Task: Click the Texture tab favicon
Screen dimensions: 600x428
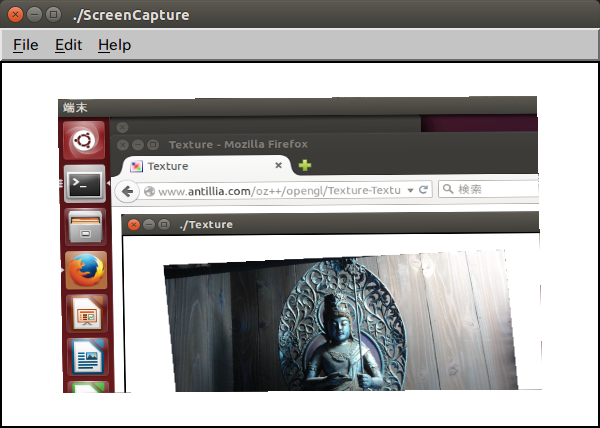Action: pyautogui.click(x=136, y=166)
